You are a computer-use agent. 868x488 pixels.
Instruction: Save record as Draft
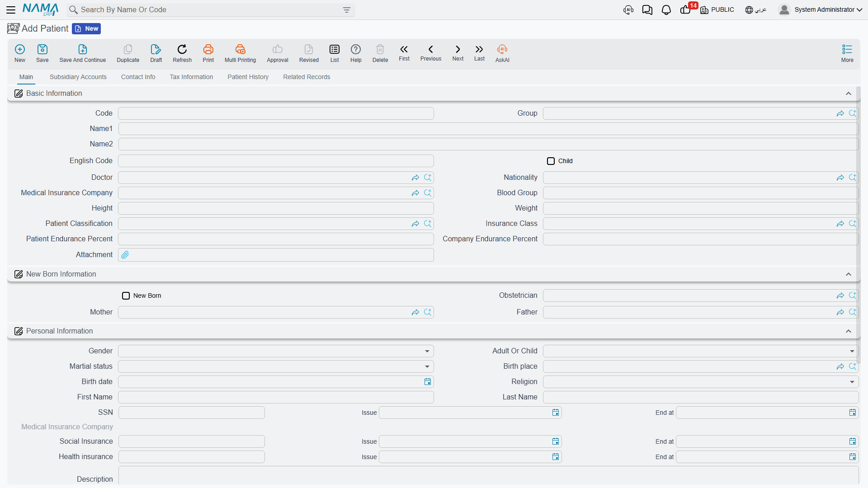click(x=156, y=53)
